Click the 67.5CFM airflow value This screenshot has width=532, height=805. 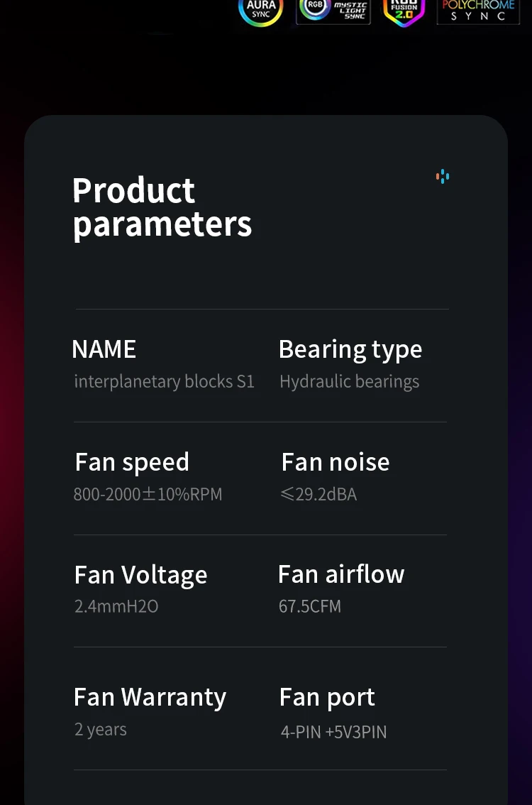click(310, 606)
